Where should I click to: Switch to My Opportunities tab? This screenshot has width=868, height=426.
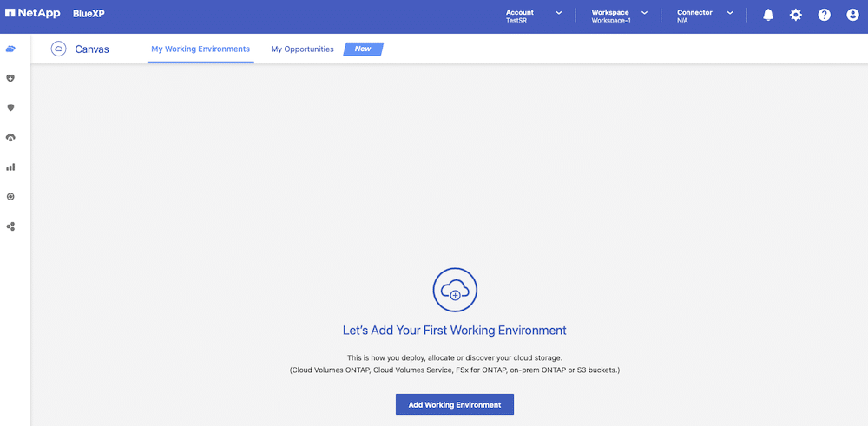coord(302,49)
